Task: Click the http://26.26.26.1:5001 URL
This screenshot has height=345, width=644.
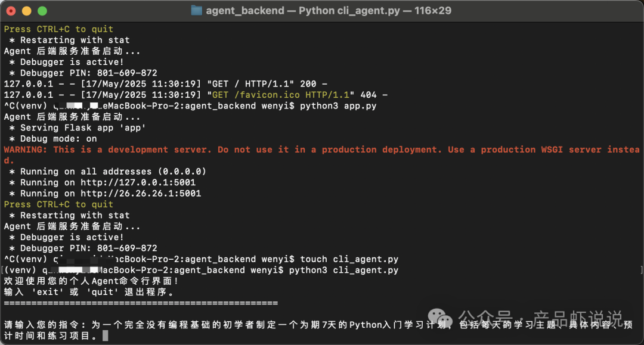Action: pyautogui.click(x=141, y=194)
